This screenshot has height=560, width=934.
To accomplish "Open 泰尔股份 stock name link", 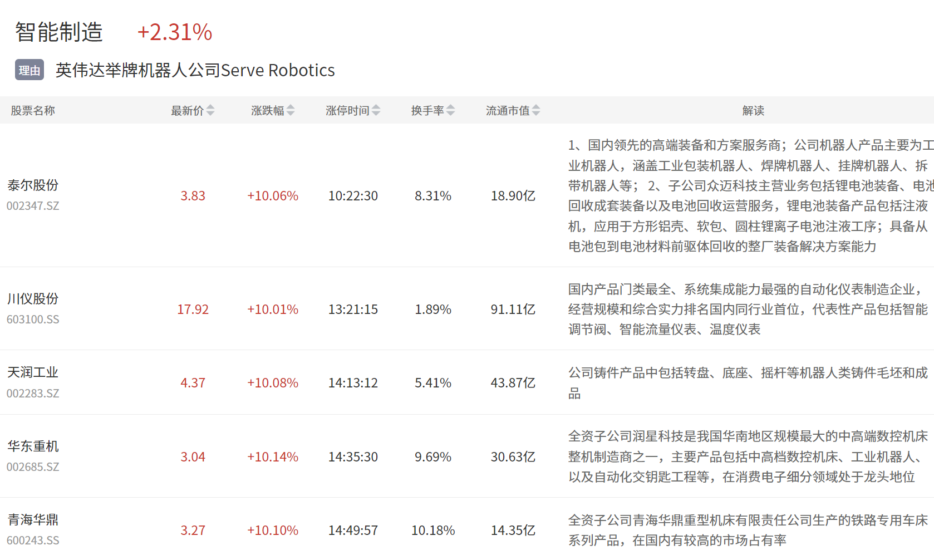I will pos(33,185).
